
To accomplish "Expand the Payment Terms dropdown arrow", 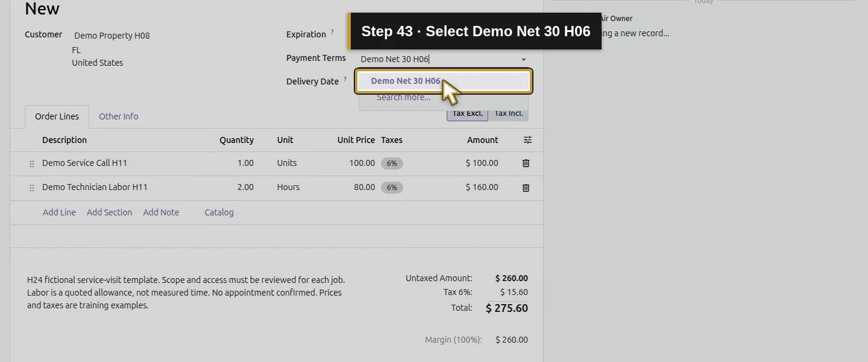I will (x=523, y=59).
